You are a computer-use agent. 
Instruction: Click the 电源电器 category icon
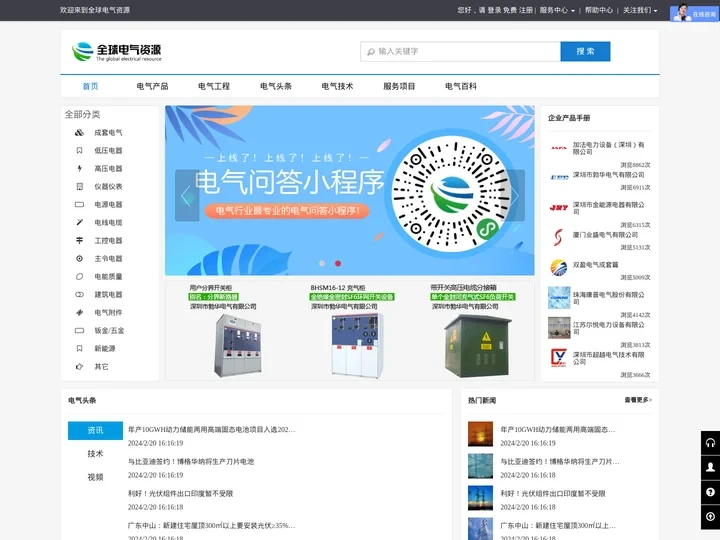(79, 204)
